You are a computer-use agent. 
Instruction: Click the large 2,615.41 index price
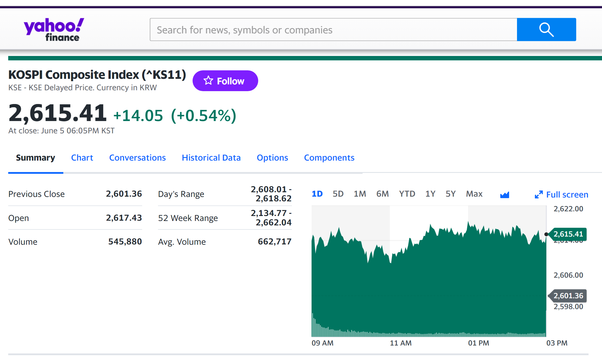[x=57, y=113]
